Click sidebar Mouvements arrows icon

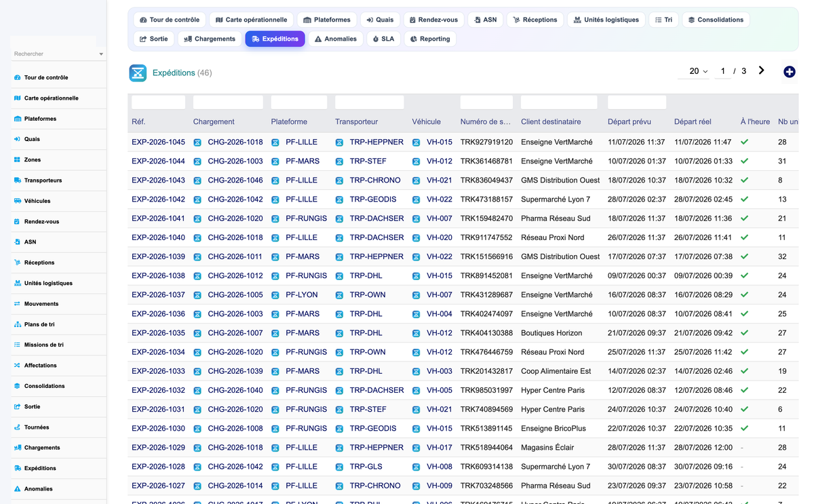17,304
